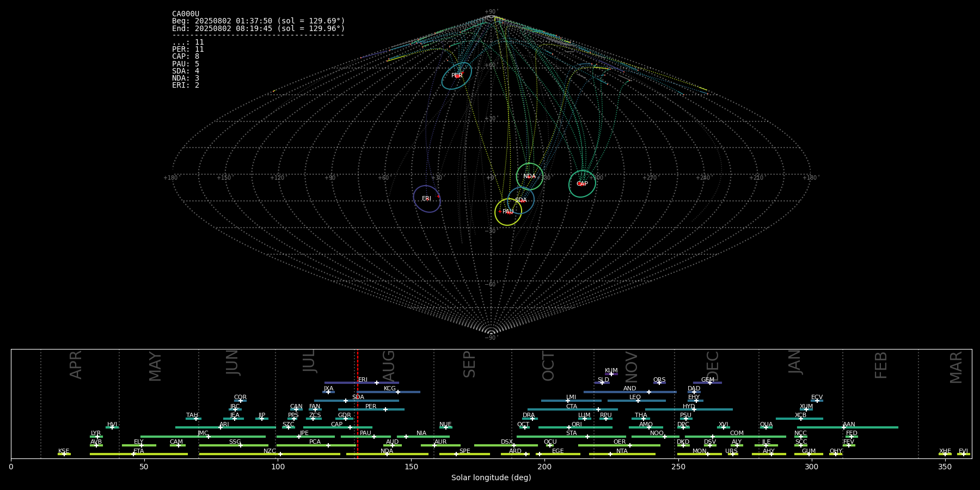This screenshot has width=980, height=490.
Task: Click the QUA shower marker in timeline
Action: (766, 427)
